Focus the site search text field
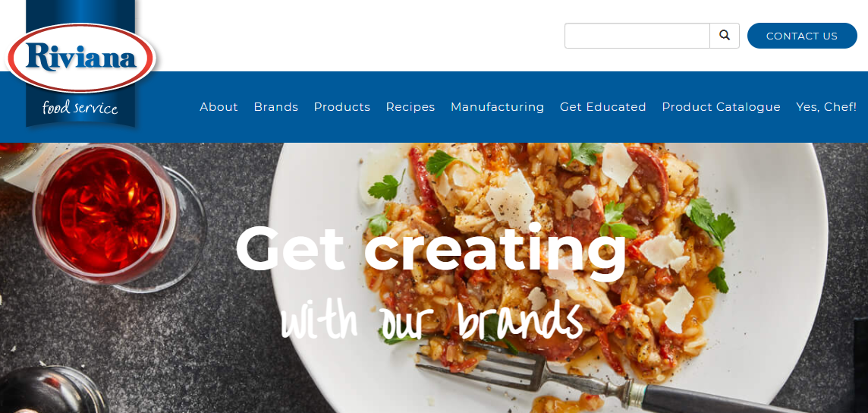 click(637, 36)
